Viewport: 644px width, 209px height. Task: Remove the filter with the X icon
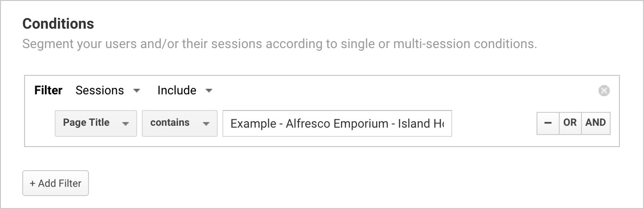[x=604, y=91]
